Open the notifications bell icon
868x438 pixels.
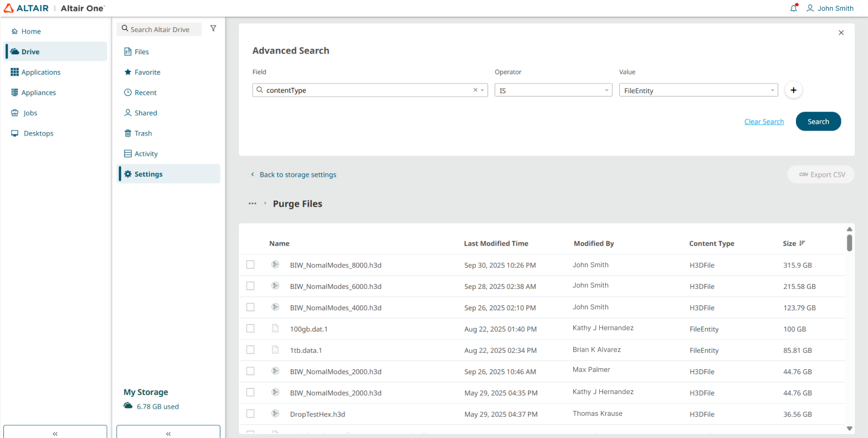[794, 8]
